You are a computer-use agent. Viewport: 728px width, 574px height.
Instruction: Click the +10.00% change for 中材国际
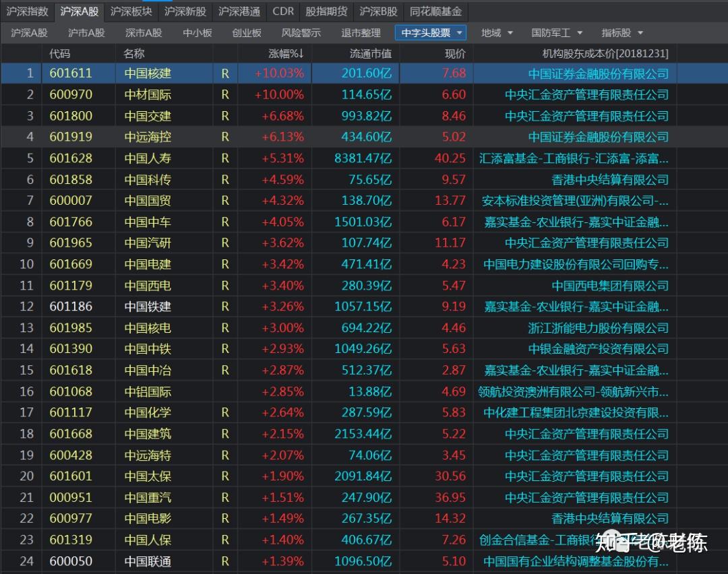(279, 95)
